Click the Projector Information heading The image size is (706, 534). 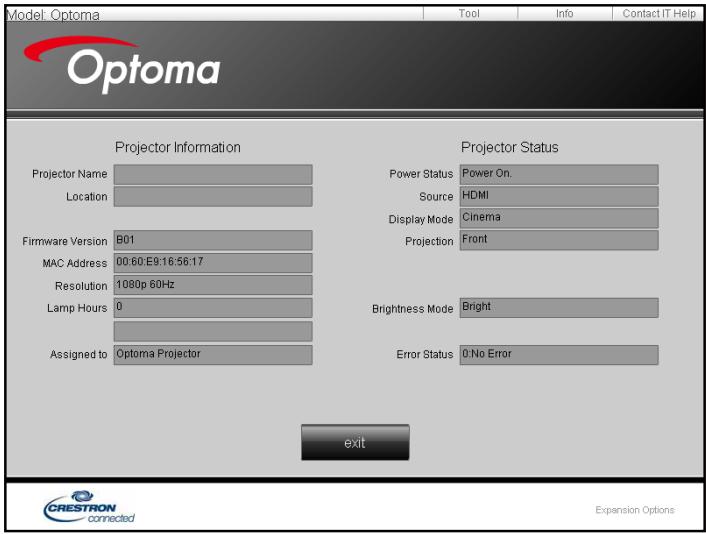click(x=178, y=147)
